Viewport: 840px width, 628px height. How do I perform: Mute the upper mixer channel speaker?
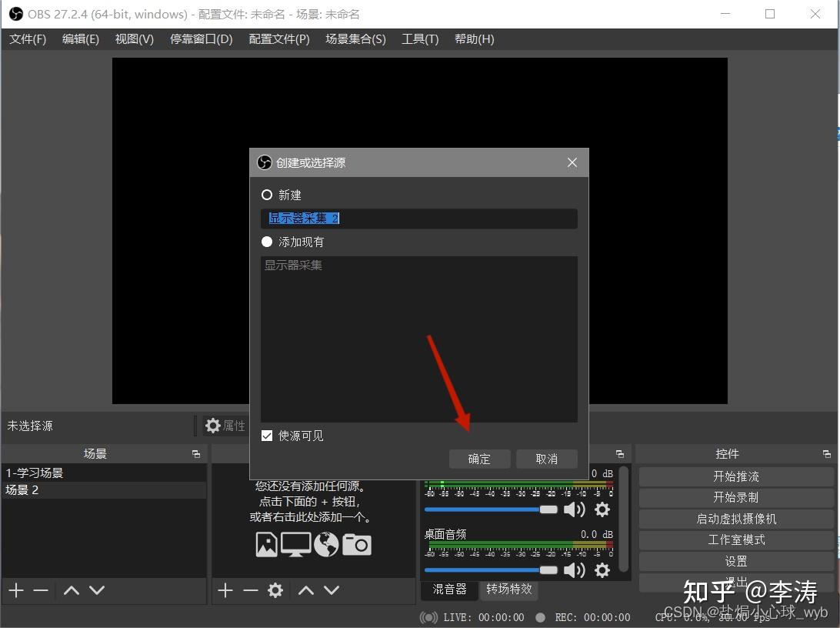(x=575, y=509)
